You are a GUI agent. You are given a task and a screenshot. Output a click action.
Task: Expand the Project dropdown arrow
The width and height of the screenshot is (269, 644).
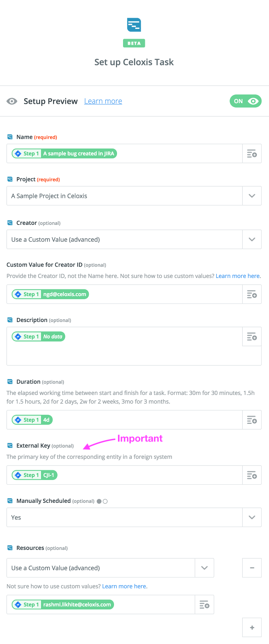coord(252,196)
